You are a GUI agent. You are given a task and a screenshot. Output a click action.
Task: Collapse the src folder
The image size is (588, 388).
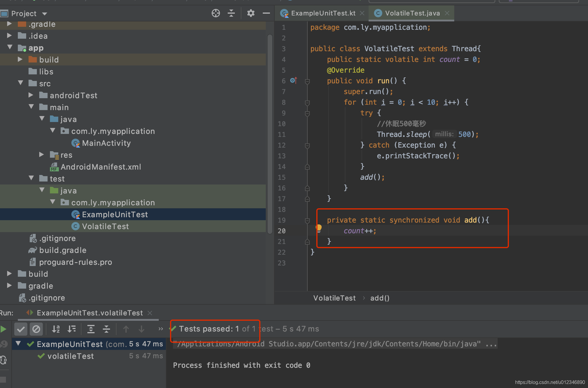pyautogui.click(x=20, y=83)
